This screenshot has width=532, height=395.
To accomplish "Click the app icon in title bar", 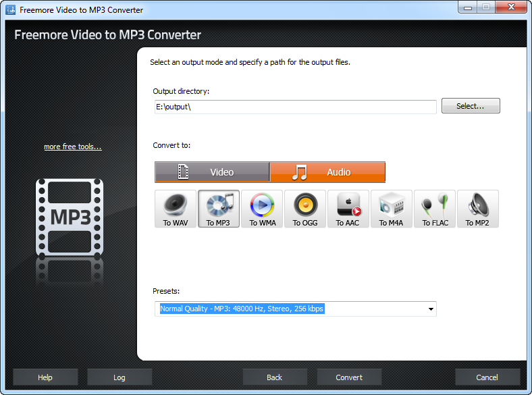I will [11, 10].
